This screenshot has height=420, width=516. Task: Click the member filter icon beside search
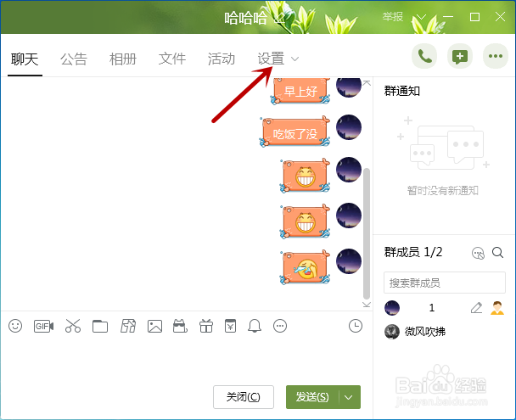pos(478,253)
